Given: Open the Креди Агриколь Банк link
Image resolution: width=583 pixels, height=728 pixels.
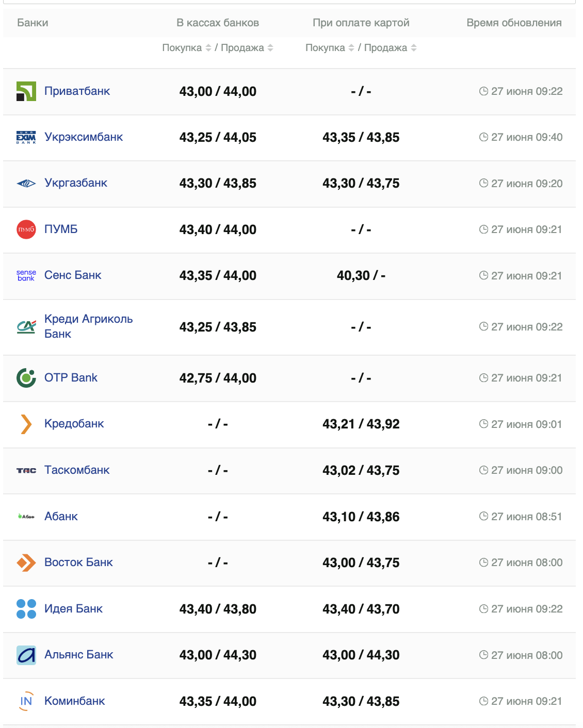Looking at the screenshot, I should (88, 326).
